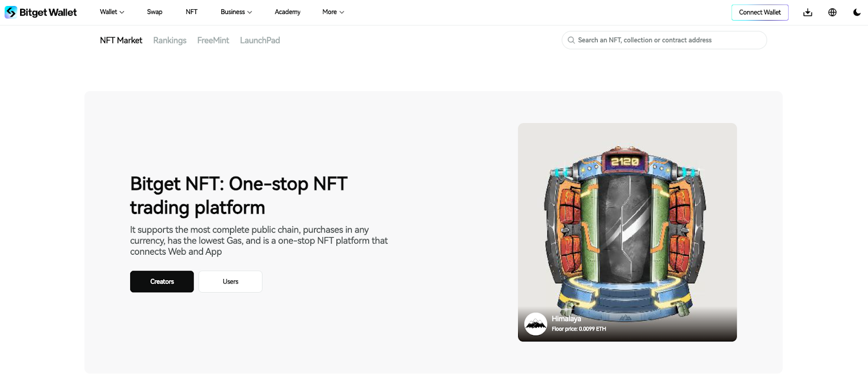Image resolution: width=868 pixels, height=375 pixels.
Task: Click the Bitget NFT headline text
Action: click(239, 196)
